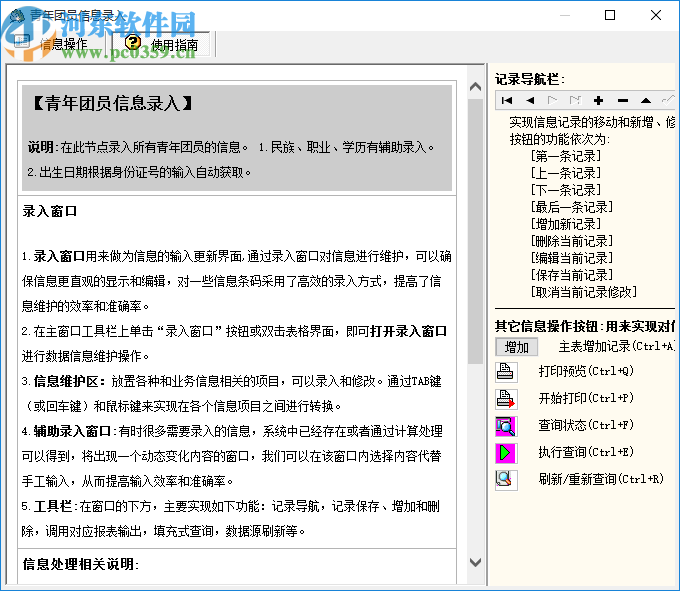Screen dimensions: 680x591
Task: Maximize the window
Action: pos(610,15)
